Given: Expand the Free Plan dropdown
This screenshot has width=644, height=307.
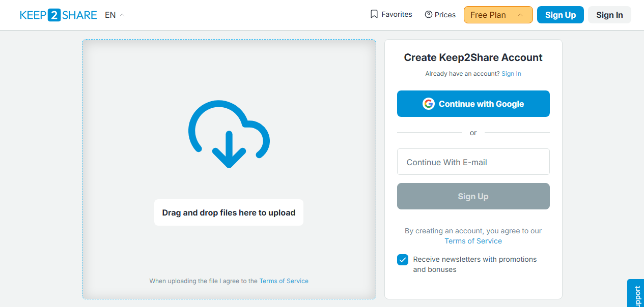Looking at the screenshot, I should [498, 15].
